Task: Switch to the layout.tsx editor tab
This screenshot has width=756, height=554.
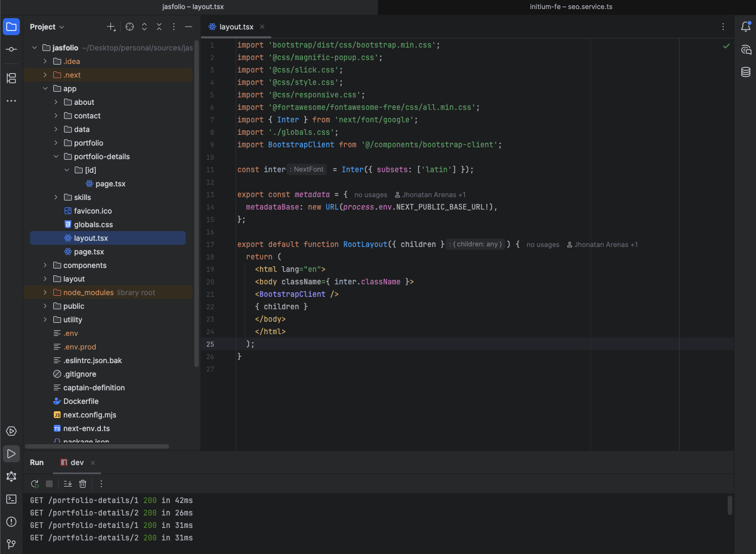Action: pos(236,27)
